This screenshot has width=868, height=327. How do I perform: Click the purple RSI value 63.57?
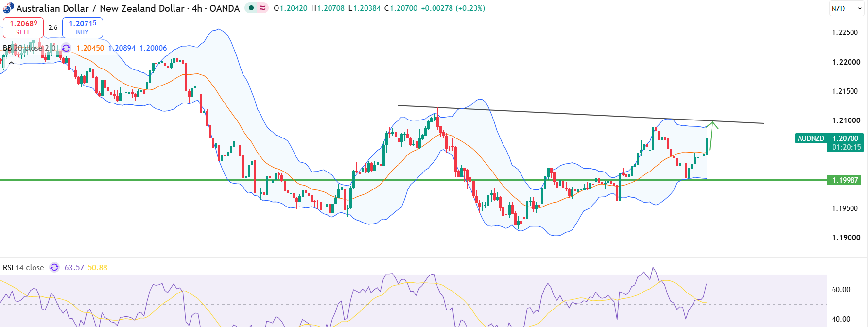74,268
